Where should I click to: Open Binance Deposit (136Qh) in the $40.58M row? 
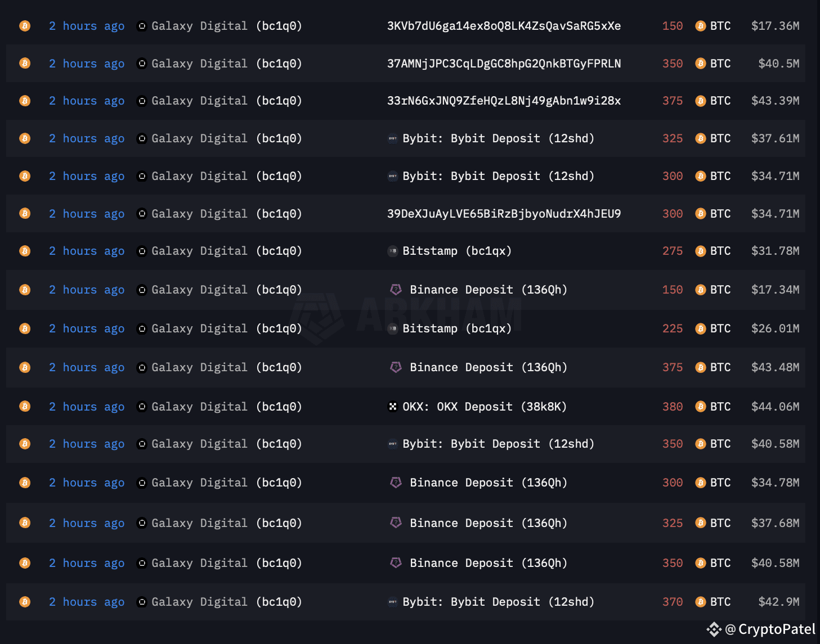488,563
